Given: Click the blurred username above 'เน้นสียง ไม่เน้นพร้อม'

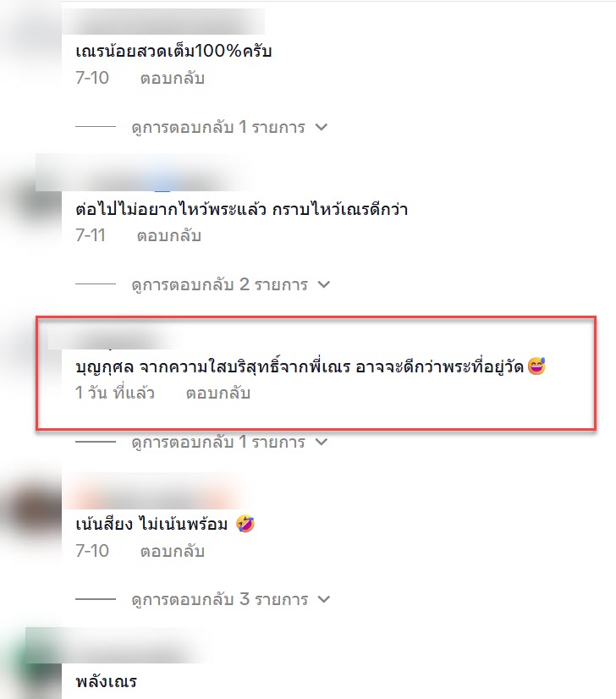Looking at the screenshot, I should click(x=156, y=492).
